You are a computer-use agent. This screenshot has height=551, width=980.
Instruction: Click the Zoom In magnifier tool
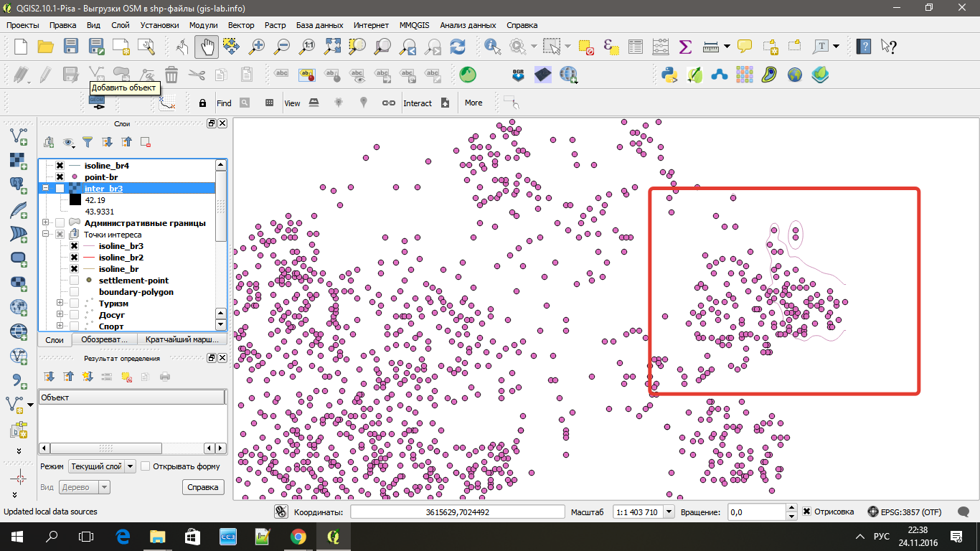[x=256, y=47]
